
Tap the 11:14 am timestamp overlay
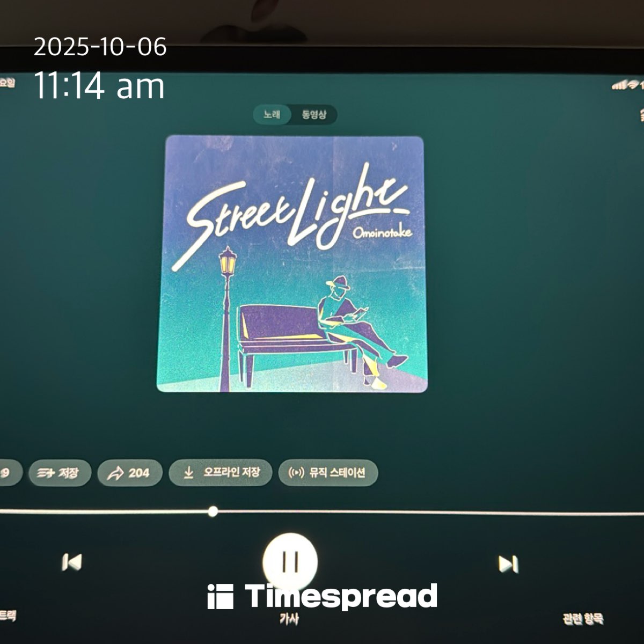click(99, 86)
